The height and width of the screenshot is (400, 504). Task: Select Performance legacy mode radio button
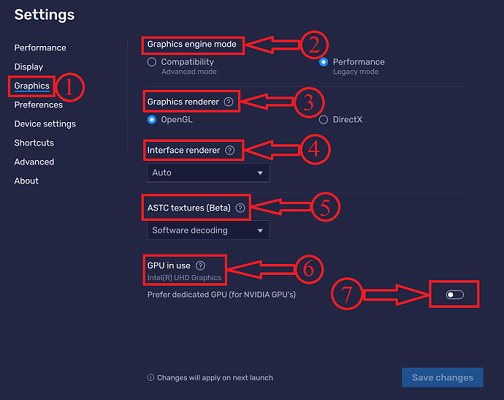click(323, 62)
